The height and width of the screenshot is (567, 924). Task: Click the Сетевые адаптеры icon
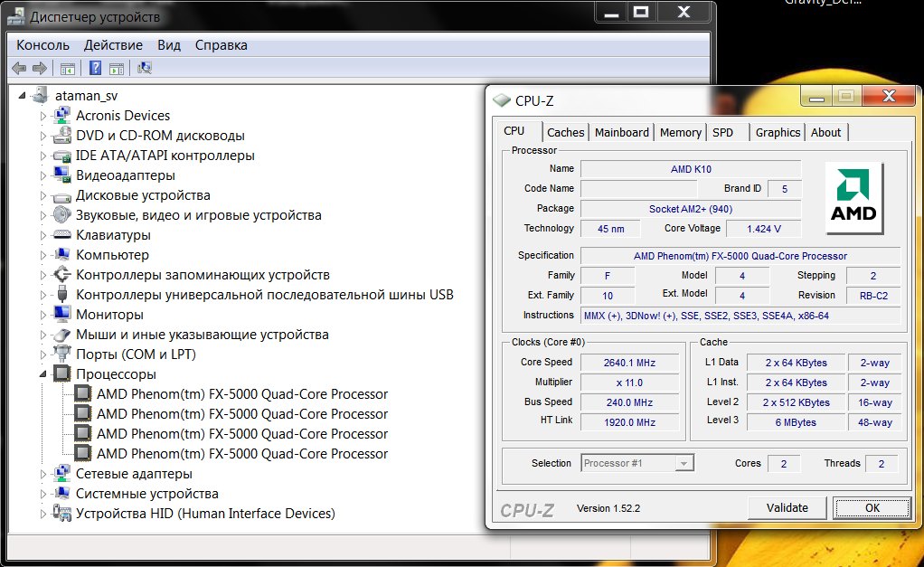pyautogui.click(x=61, y=473)
